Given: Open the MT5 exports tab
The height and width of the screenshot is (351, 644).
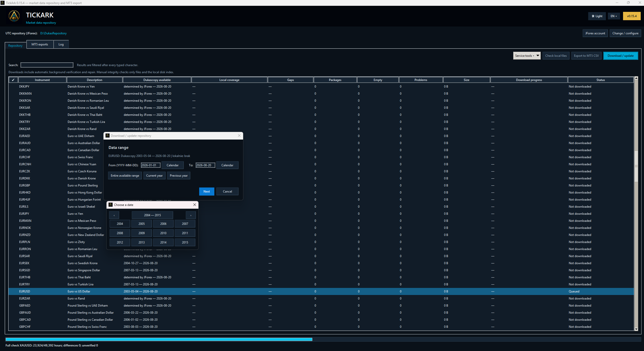Looking at the screenshot, I should tap(40, 44).
